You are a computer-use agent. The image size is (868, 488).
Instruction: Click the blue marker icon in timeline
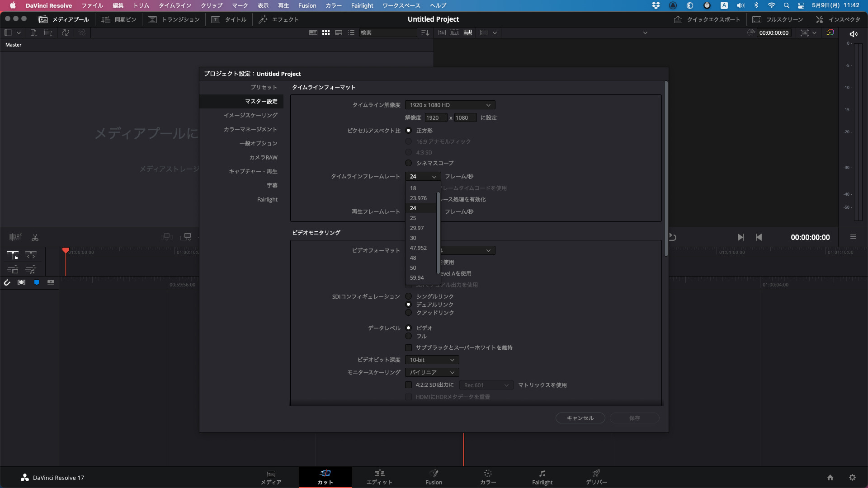(x=37, y=282)
